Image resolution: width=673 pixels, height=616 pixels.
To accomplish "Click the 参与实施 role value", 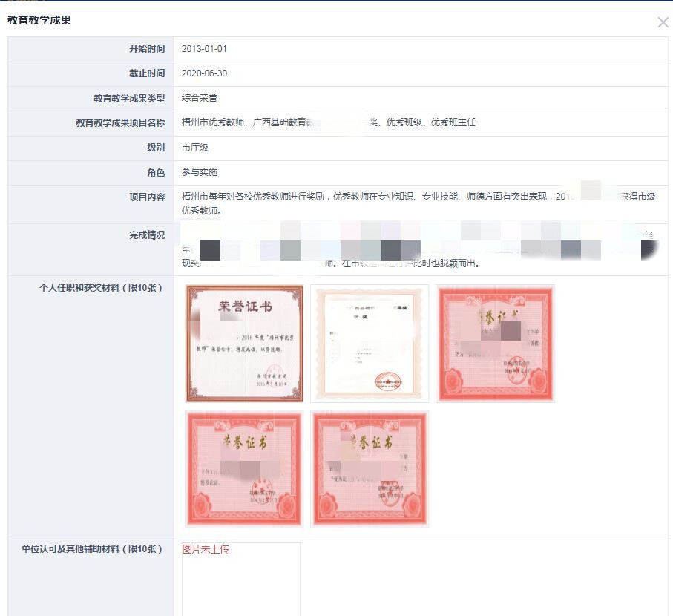I will click(199, 172).
